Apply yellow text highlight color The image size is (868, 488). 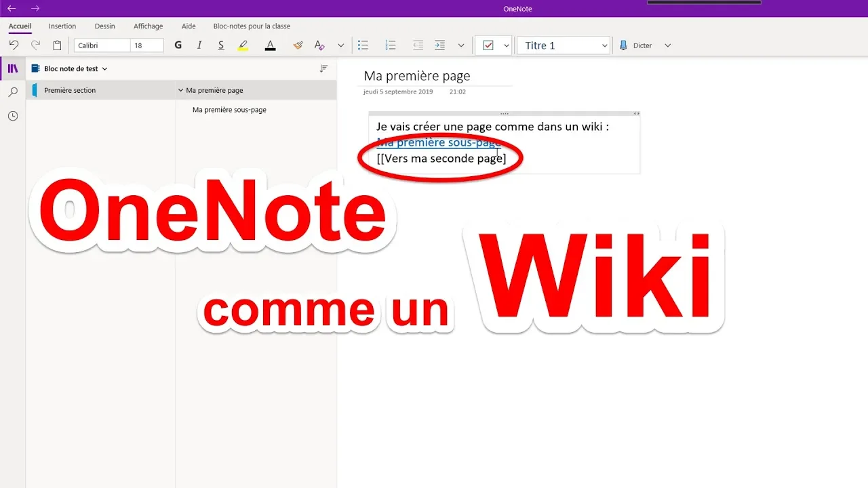tap(243, 45)
